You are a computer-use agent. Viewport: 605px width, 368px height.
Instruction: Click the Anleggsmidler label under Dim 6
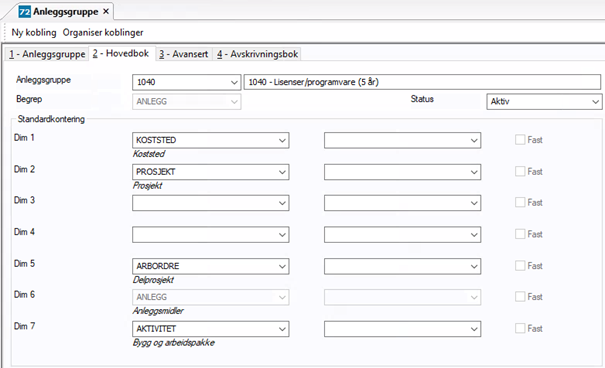(x=158, y=311)
